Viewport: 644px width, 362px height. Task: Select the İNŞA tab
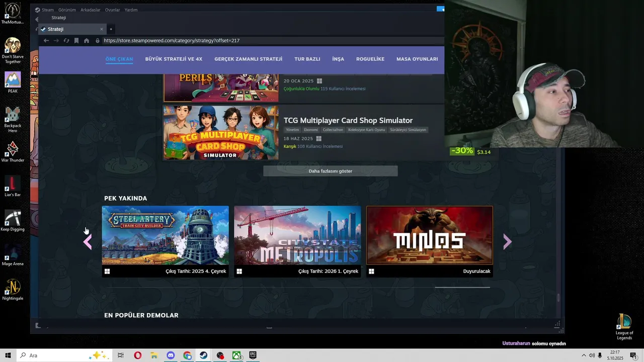pos(338,59)
